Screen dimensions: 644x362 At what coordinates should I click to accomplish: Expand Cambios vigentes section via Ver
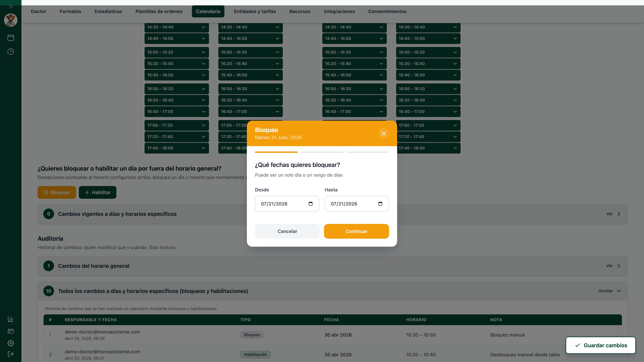(613, 214)
